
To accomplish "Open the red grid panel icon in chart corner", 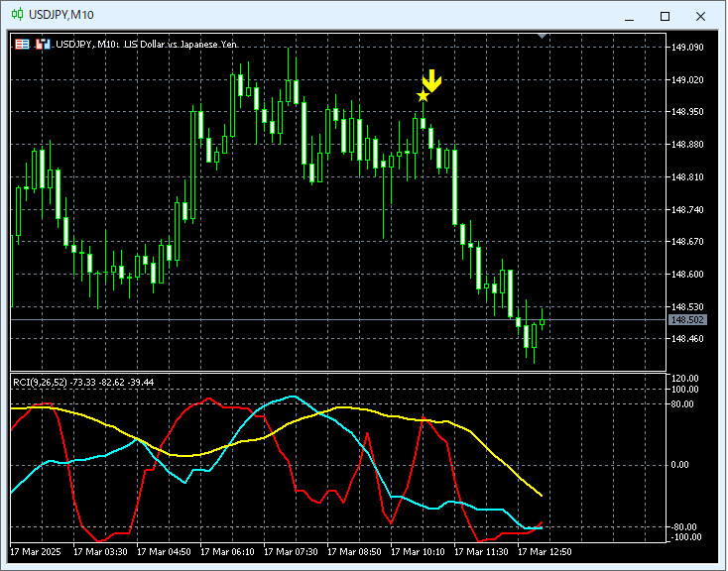I will 22,44.
